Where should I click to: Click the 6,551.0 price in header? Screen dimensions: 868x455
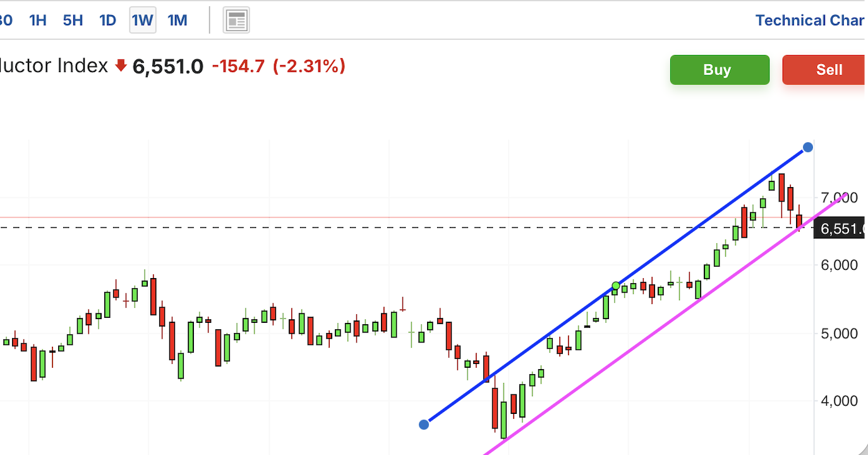tap(168, 66)
